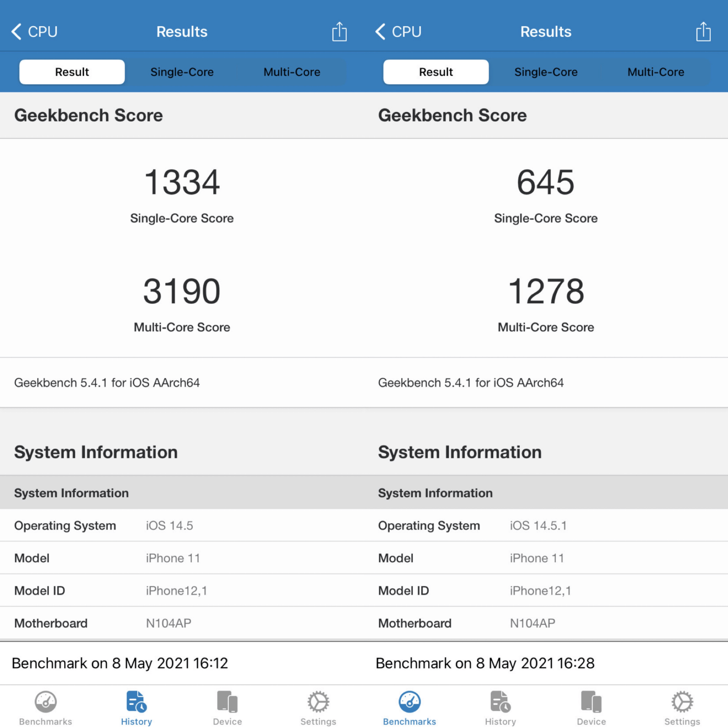Go back to CPU in right screen
Viewport: 728px width, 728px height.
coord(398,31)
